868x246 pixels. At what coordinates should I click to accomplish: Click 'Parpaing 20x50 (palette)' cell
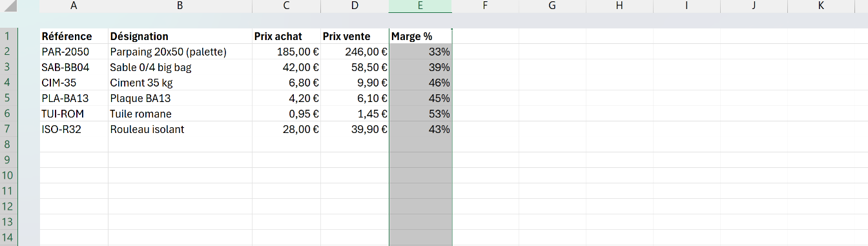pyautogui.click(x=180, y=52)
